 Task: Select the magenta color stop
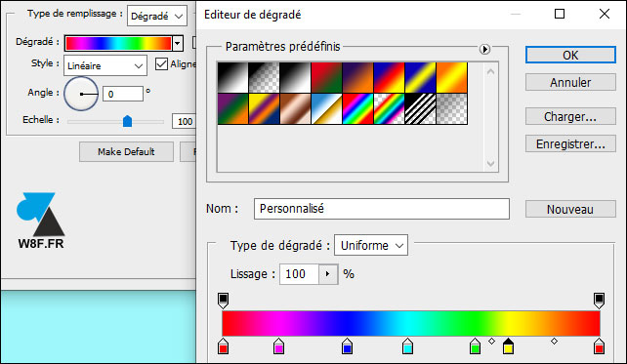point(278,346)
